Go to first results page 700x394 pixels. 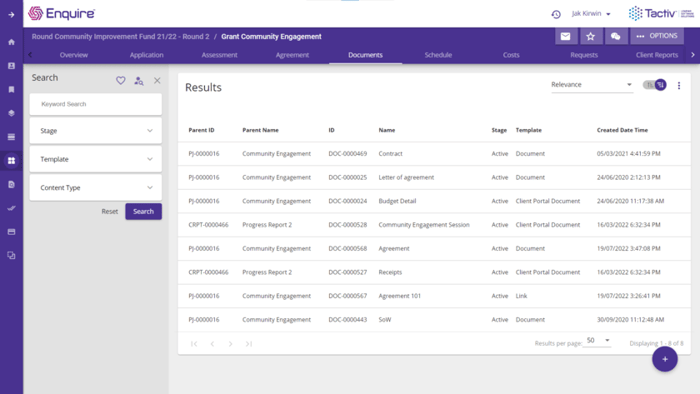tap(194, 344)
